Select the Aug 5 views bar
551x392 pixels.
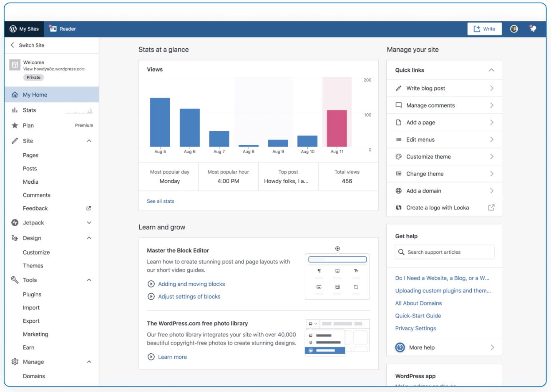coord(160,122)
